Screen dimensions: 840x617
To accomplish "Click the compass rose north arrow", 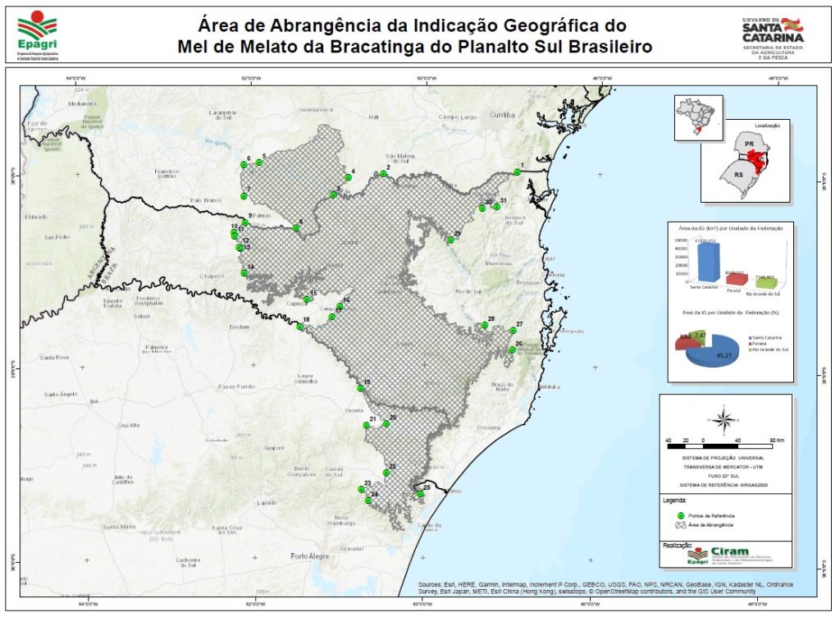I will [724, 421].
